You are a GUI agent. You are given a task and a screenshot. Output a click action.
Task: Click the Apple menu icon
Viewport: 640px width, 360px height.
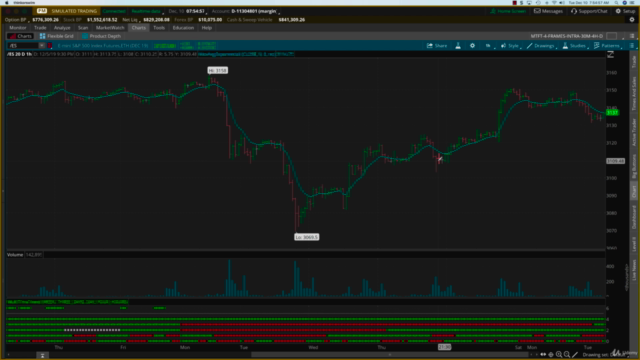tap(7, 2)
